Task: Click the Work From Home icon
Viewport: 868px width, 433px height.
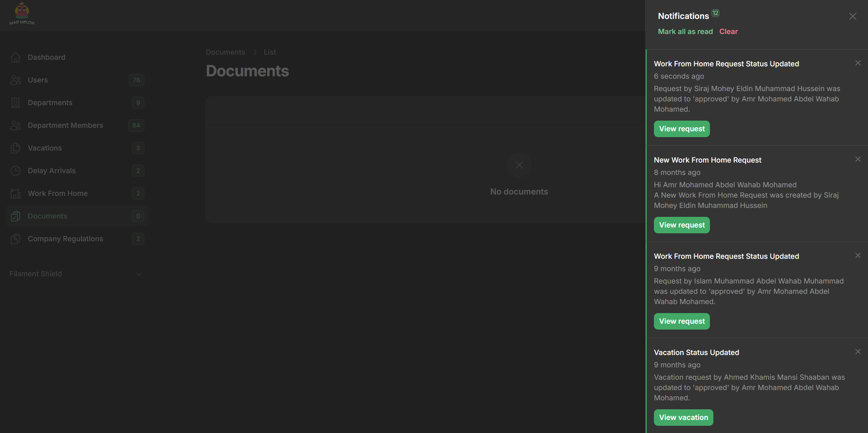Action: (15, 193)
